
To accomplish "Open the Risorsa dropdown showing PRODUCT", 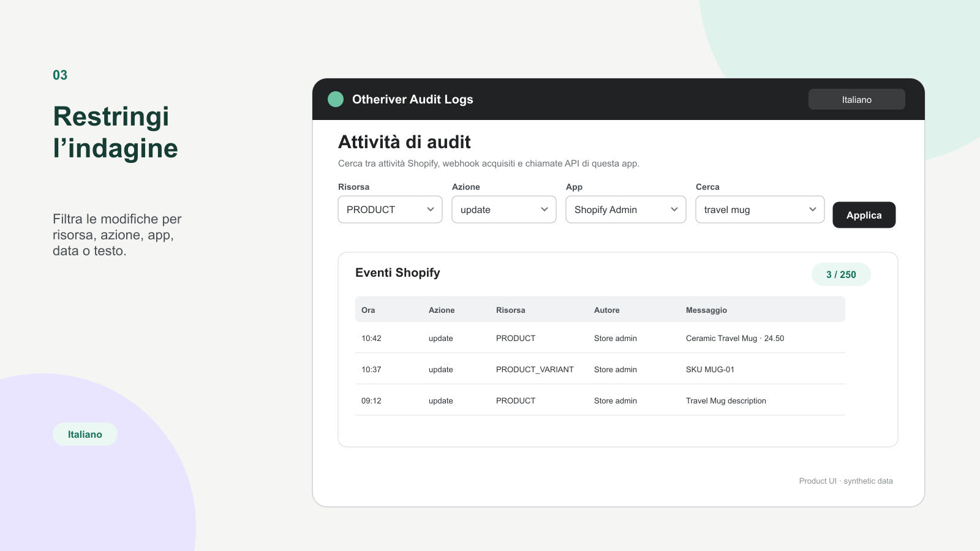I will 390,209.
